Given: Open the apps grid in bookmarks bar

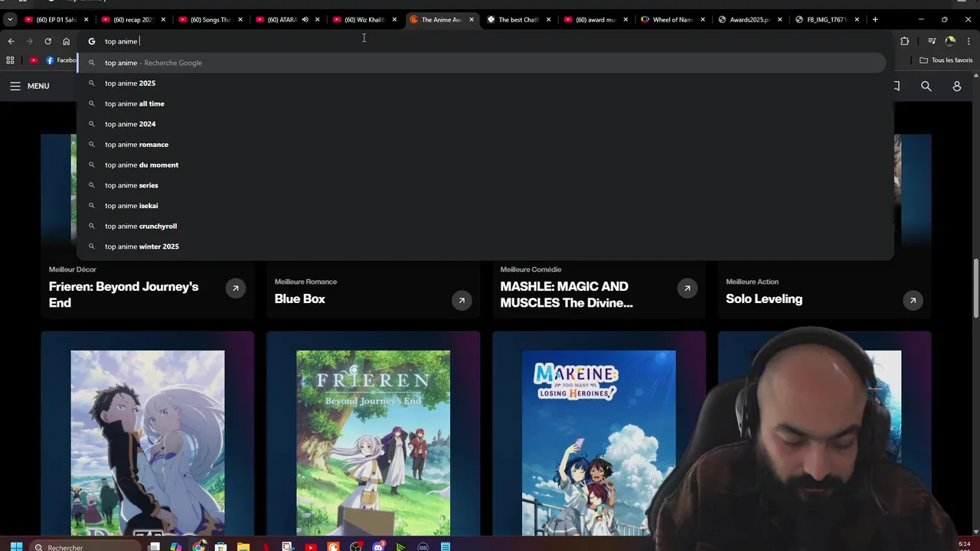Looking at the screenshot, I should [10, 60].
